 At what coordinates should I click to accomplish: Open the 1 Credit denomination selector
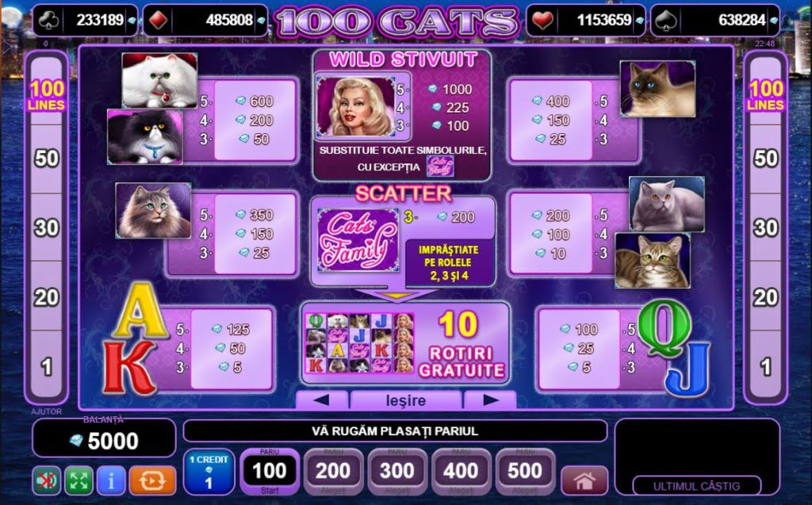click(209, 472)
